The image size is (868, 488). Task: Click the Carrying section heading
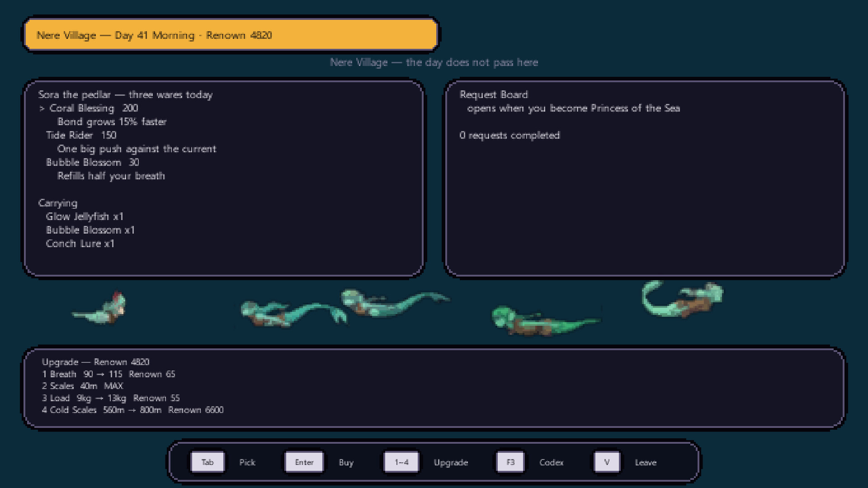coord(57,203)
